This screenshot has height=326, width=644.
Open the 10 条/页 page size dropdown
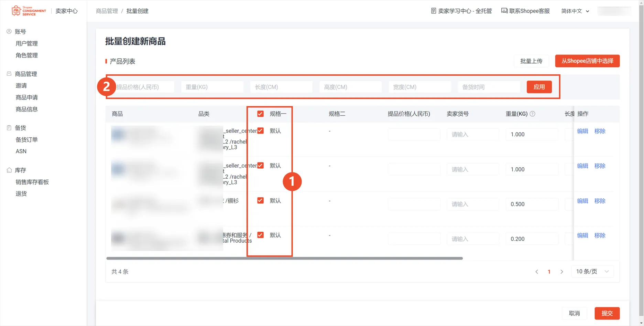592,271
